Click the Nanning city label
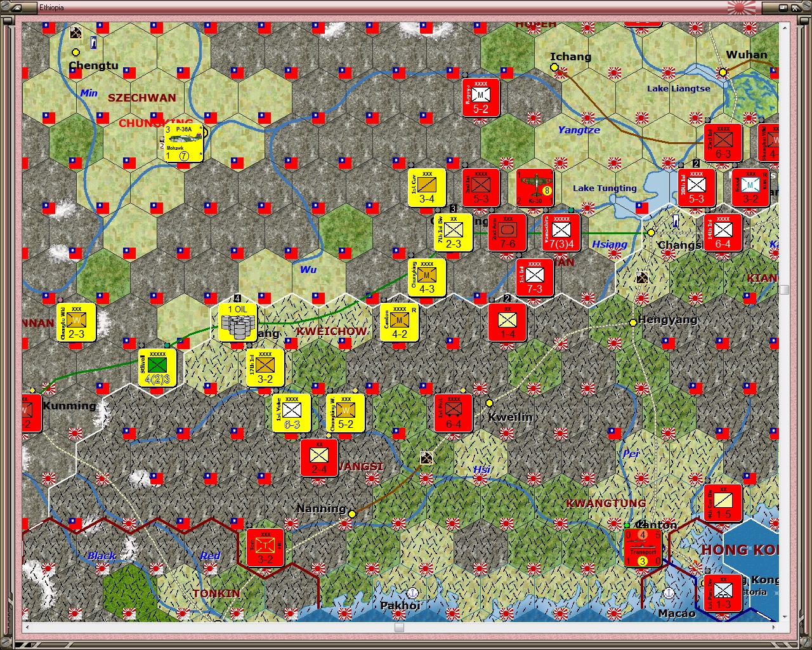Image resolution: width=812 pixels, height=650 pixels. (x=322, y=508)
